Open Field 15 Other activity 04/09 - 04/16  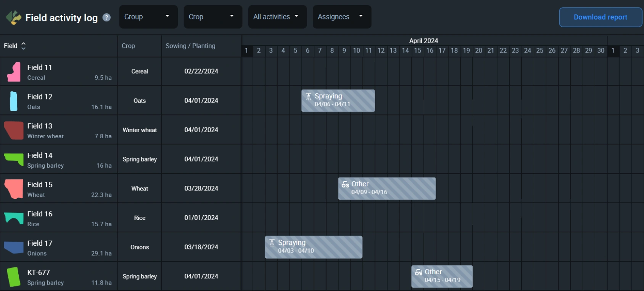[x=386, y=189]
